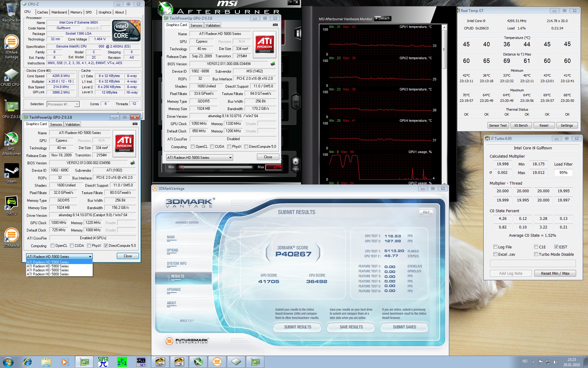Switch to Real Temp on the taskbar
The width and height of the screenshot is (588, 368).
tap(179, 362)
